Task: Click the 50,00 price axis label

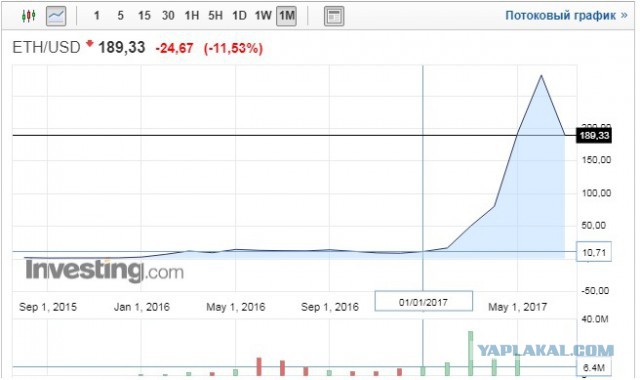Action: (594, 225)
